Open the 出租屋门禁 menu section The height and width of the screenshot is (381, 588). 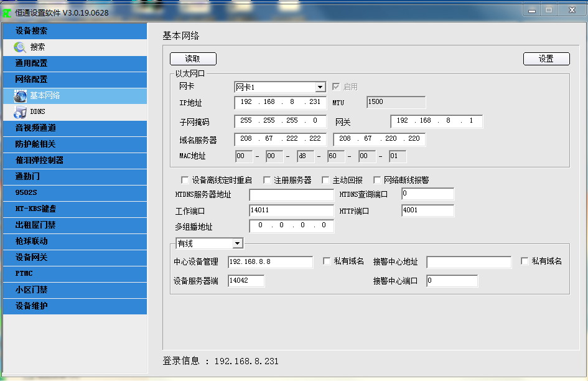[75, 225]
